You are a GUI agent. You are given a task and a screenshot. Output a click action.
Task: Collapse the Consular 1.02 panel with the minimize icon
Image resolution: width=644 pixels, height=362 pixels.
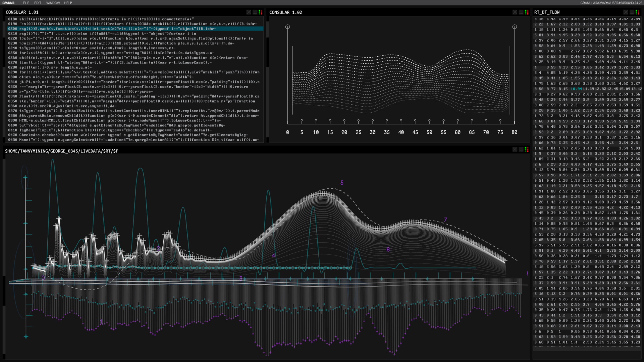pyautogui.click(x=521, y=12)
